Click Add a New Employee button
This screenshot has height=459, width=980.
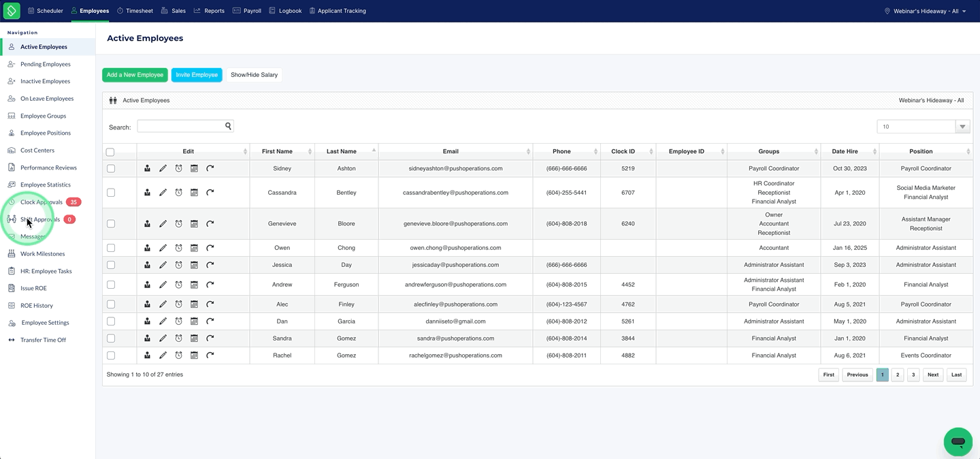(135, 75)
